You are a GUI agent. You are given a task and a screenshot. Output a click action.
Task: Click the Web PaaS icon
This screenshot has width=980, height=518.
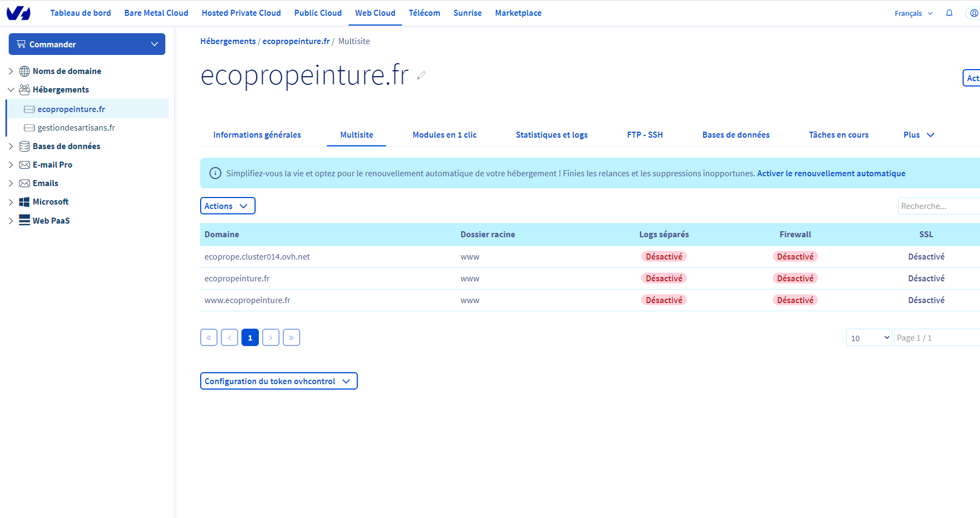[24, 220]
